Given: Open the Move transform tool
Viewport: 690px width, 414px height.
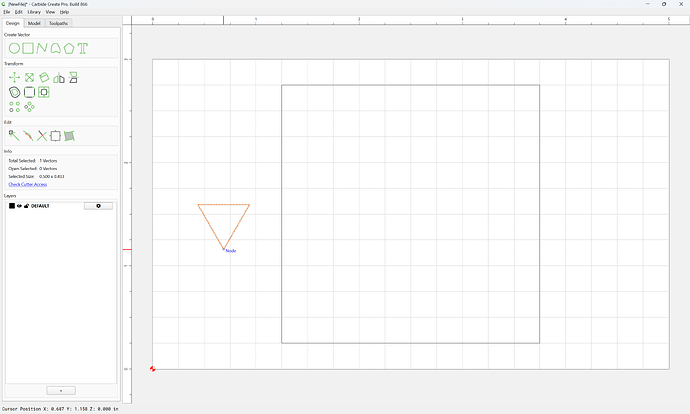Looking at the screenshot, I should pyautogui.click(x=15, y=78).
